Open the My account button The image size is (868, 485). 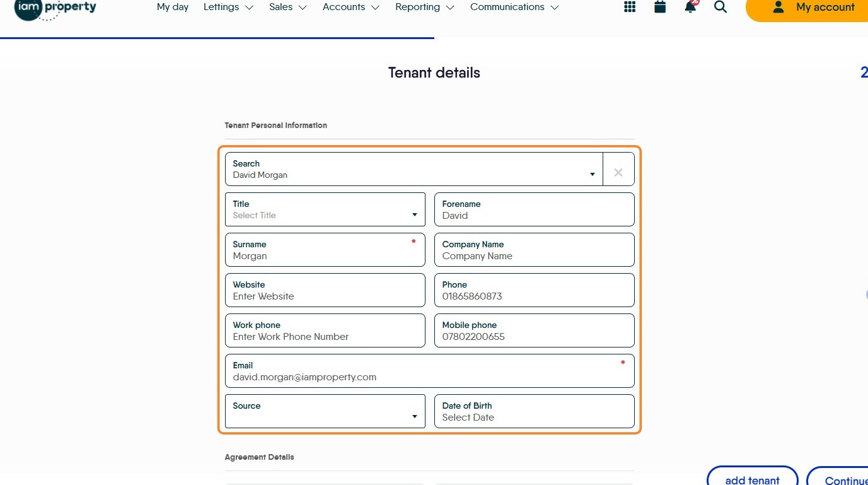coord(813,8)
